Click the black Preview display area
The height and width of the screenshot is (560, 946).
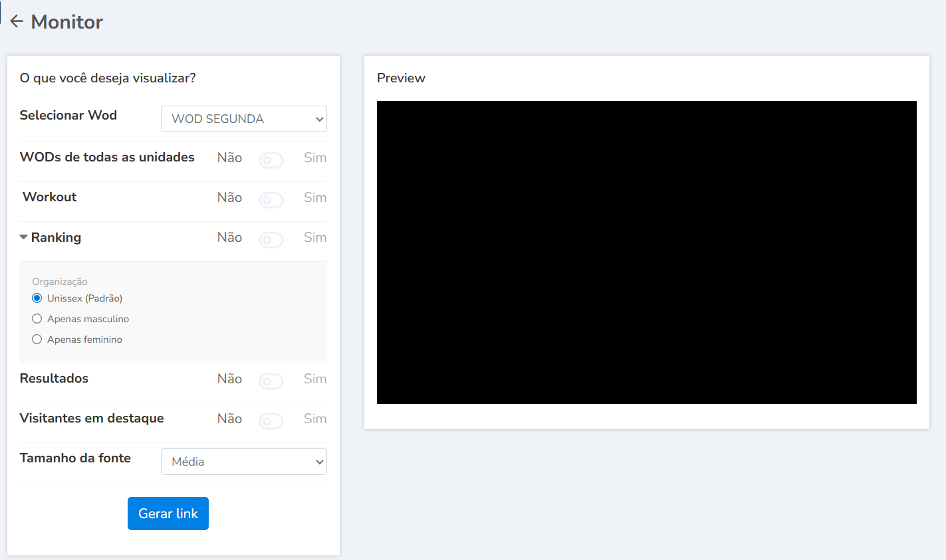pos(646,252)
